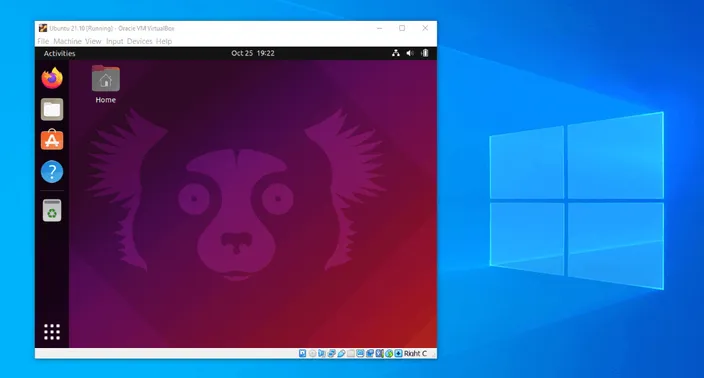Click the recording status bar icon

(x=370, y=353)
